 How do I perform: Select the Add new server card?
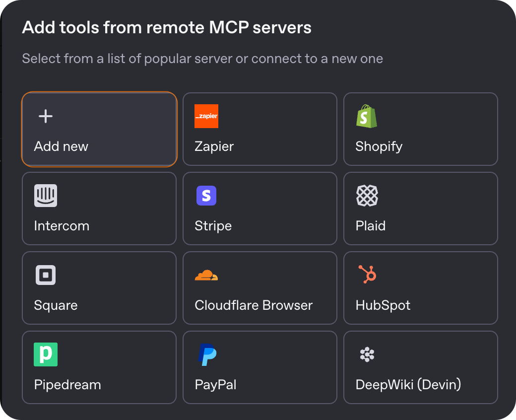(x=99, y=129)
